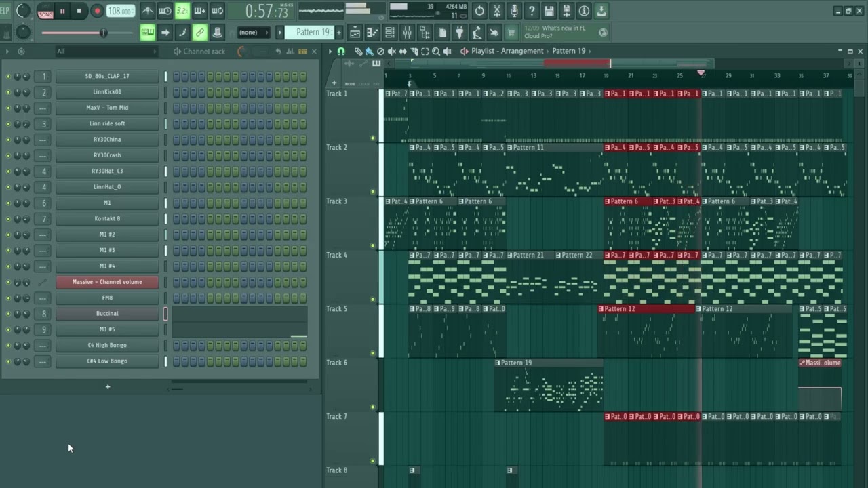Click the Playlist - Arrangement breadcrumb
Viewport: 868px width, 488px height.
point(507,52)
